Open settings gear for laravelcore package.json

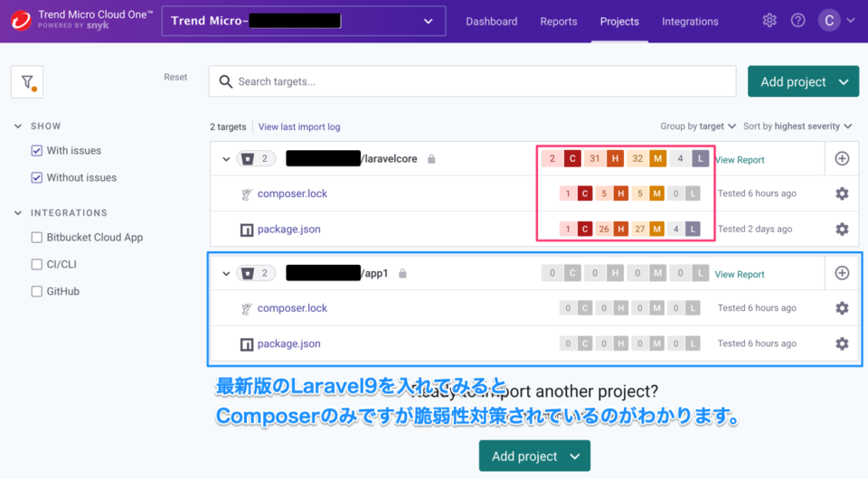tap(842, 229)
